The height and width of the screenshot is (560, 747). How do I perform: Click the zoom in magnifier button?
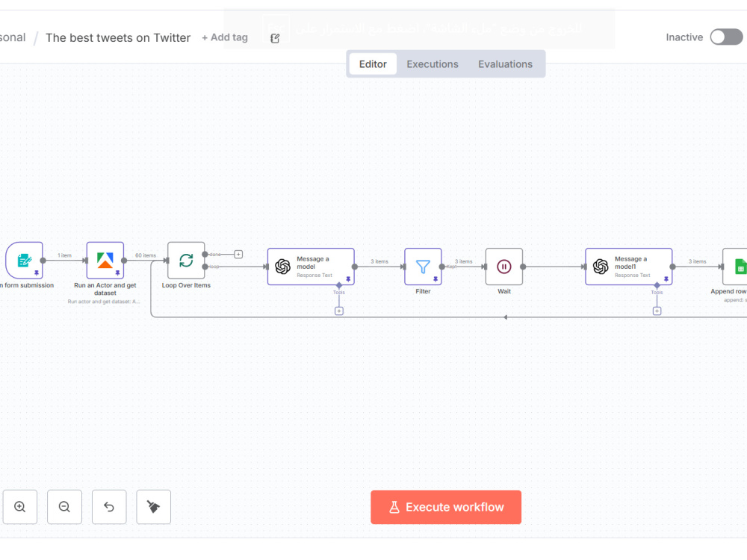click(x=19, y=507)
